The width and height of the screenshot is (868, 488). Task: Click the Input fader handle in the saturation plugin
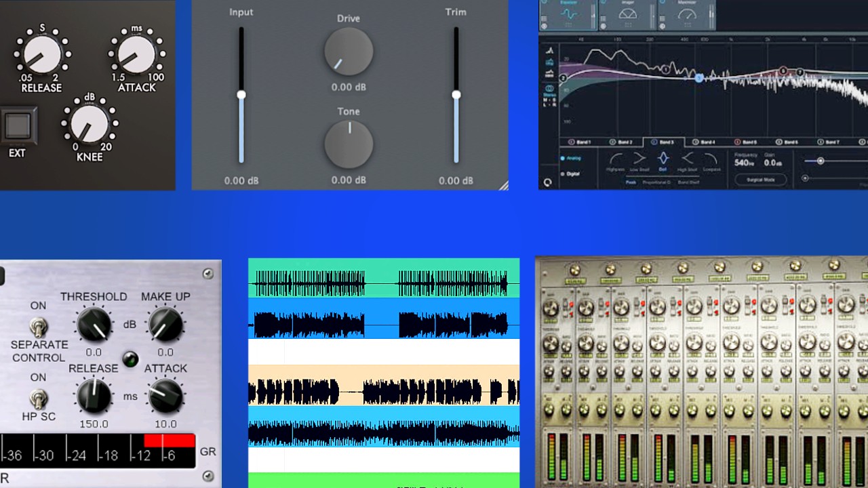[x=241, y=95]
